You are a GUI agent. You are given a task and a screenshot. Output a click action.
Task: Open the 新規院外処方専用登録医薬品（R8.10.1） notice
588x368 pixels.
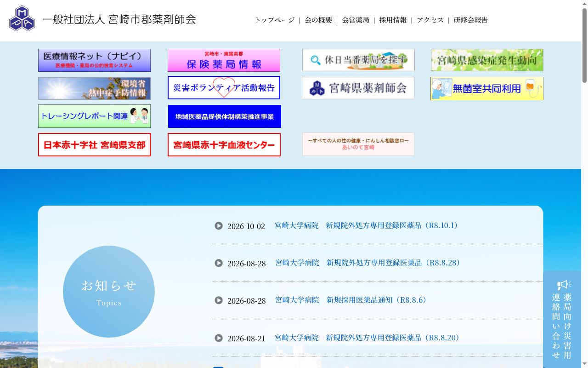pos(367,225)
